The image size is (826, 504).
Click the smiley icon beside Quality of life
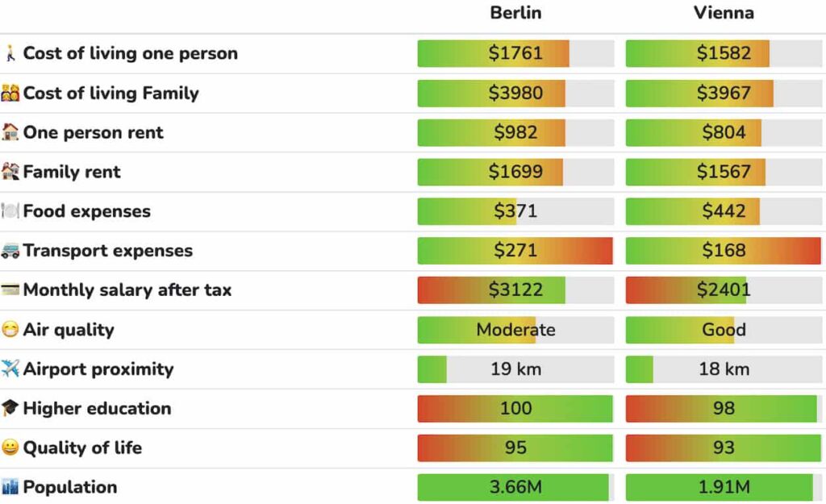tap(10, 448)
